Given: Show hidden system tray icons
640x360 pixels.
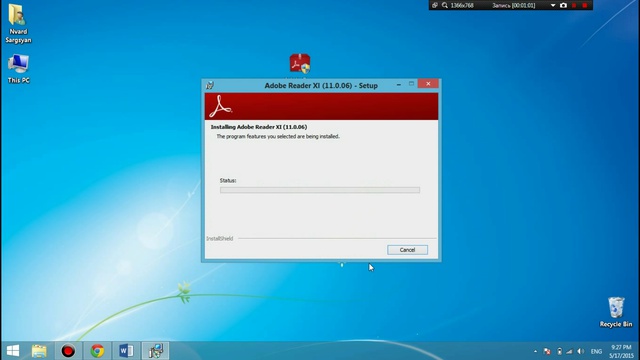Looking at the screenshot, I should (535, 351).
